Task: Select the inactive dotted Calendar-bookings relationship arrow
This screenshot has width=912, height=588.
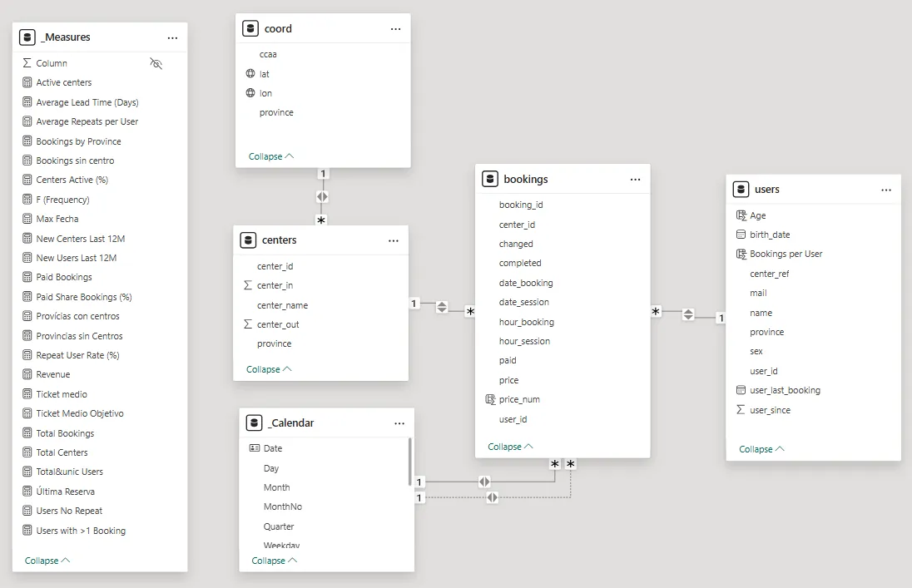Action: tap(492, 497)
